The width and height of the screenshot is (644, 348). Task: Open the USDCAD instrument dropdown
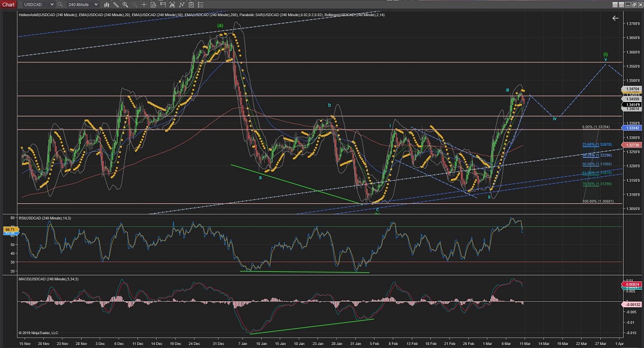[38, 5]
